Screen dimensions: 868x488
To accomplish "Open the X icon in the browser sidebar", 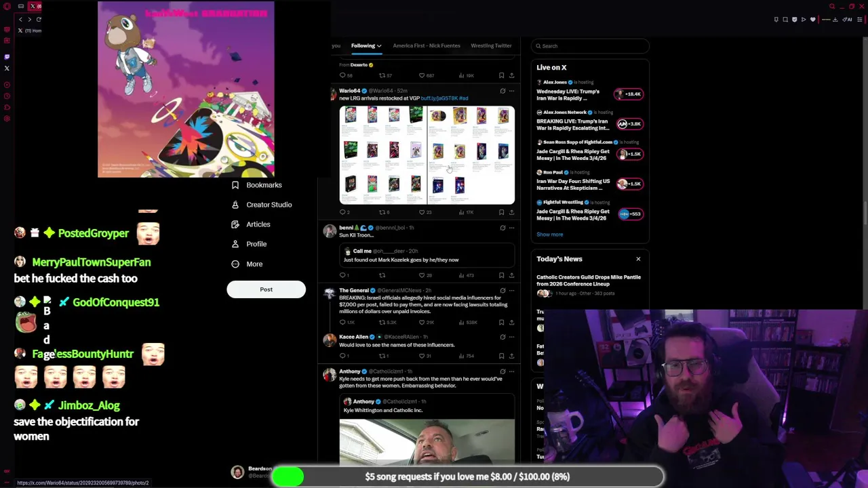I will coord(7,68).
